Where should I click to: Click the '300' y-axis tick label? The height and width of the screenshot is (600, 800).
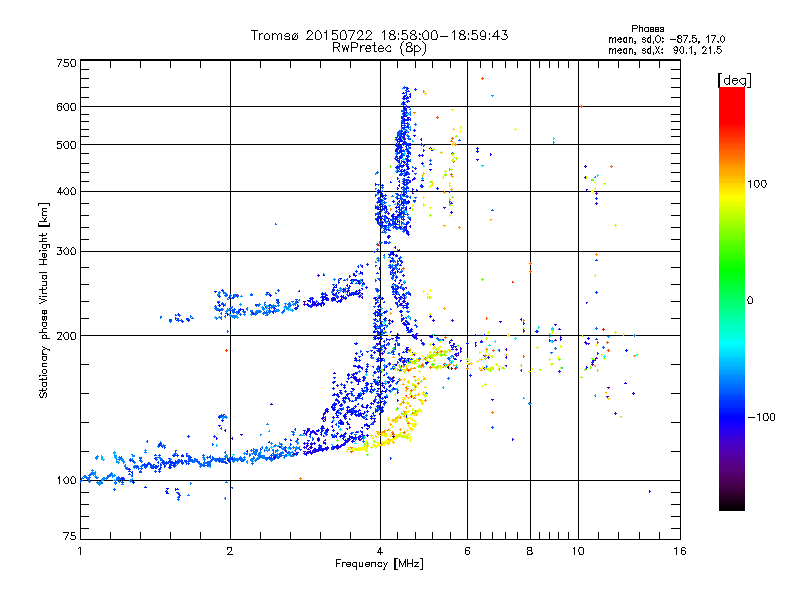pos(66,252)
